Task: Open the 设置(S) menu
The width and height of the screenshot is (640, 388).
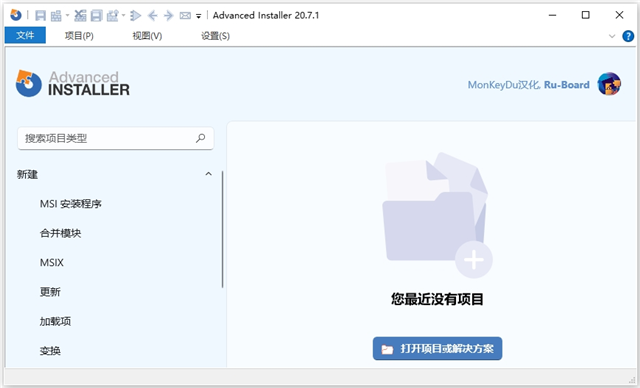Action: click(216, 36)
